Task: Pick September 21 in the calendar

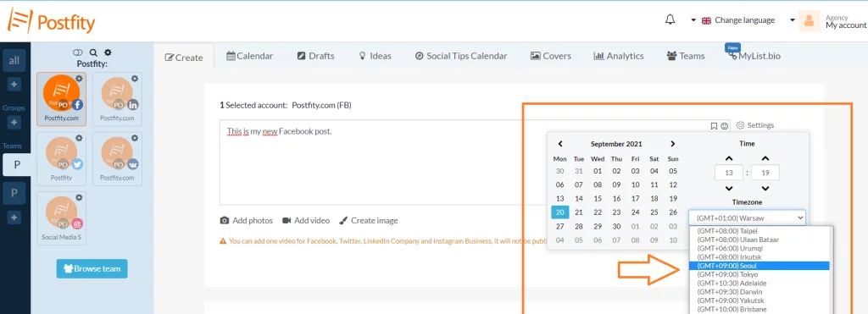Action: [x=579, y=212]
